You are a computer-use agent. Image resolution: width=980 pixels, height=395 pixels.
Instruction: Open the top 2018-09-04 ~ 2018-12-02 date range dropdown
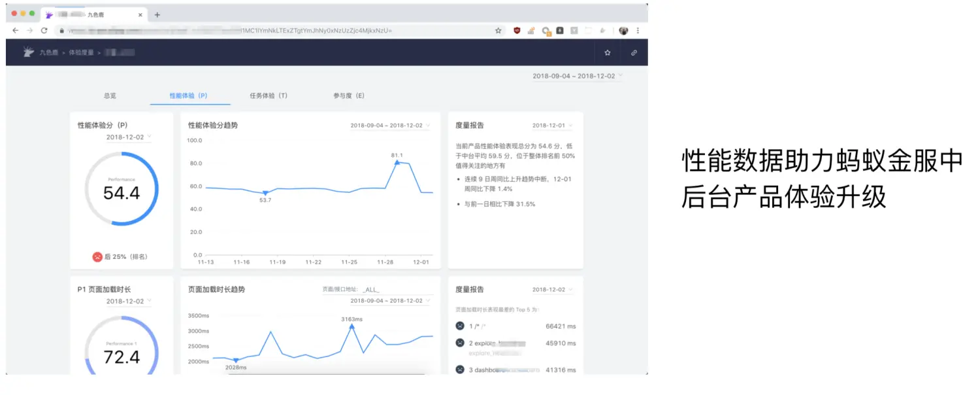coord(578,76)
